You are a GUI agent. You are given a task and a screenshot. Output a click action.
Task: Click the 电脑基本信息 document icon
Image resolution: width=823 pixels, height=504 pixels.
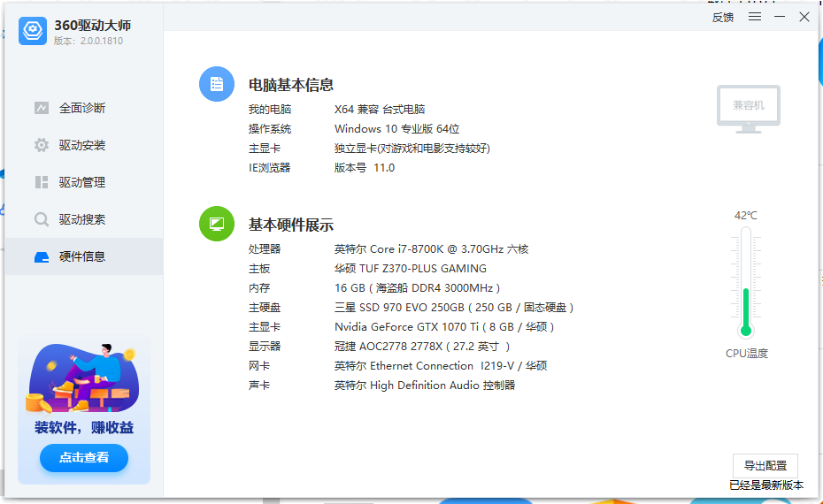coord(217,84)
